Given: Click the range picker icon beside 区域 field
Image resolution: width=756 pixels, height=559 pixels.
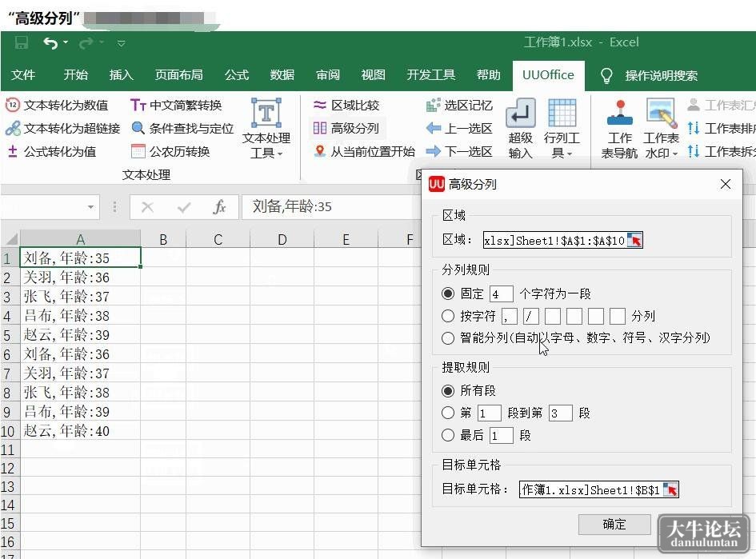Looking at the screenshot, I should [635, 240].
